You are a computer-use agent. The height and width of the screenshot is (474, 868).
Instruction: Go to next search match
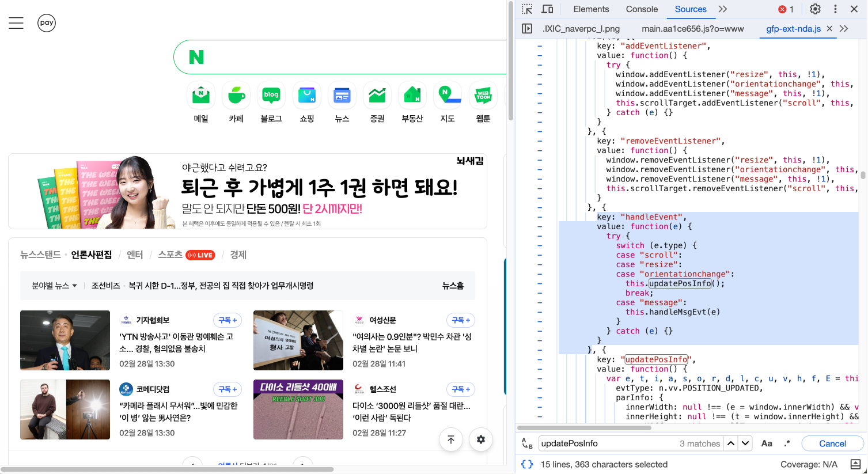click(745, 443)
